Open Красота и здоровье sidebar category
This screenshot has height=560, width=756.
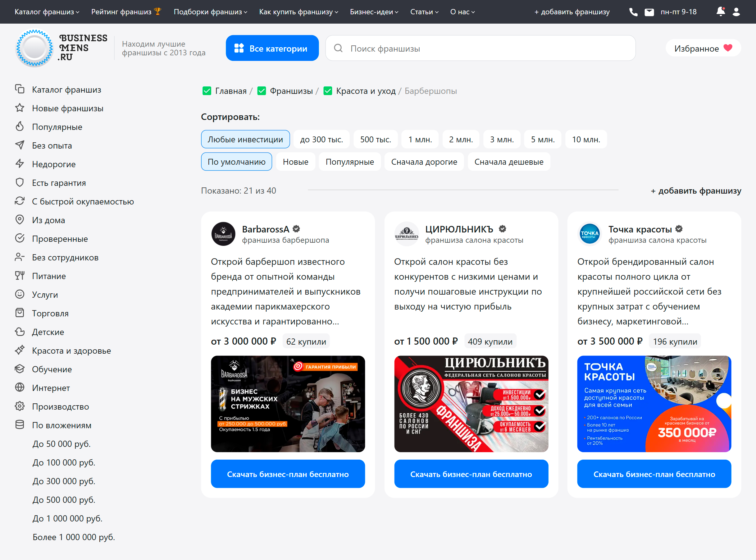(71, 351)
